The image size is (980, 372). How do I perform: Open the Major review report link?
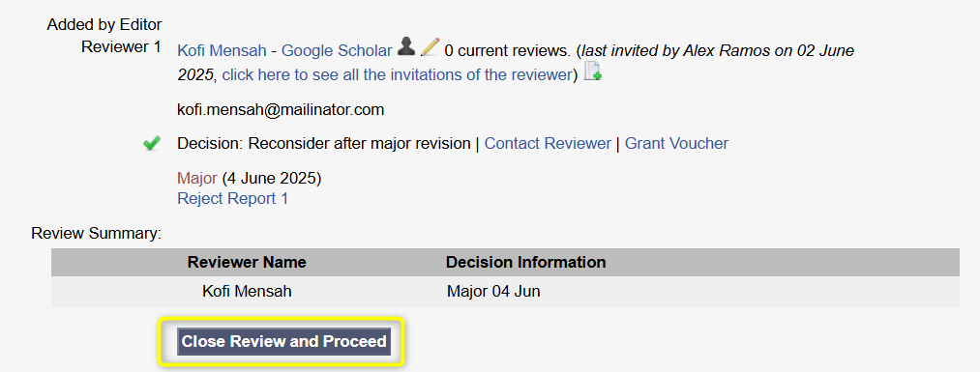coord(197,179)
